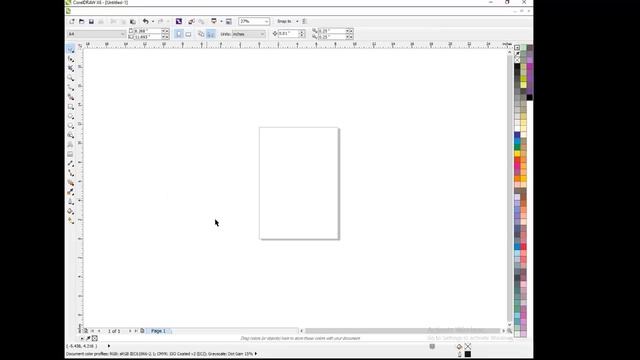Select the Color Eyedropper tool

pos(71,192)
